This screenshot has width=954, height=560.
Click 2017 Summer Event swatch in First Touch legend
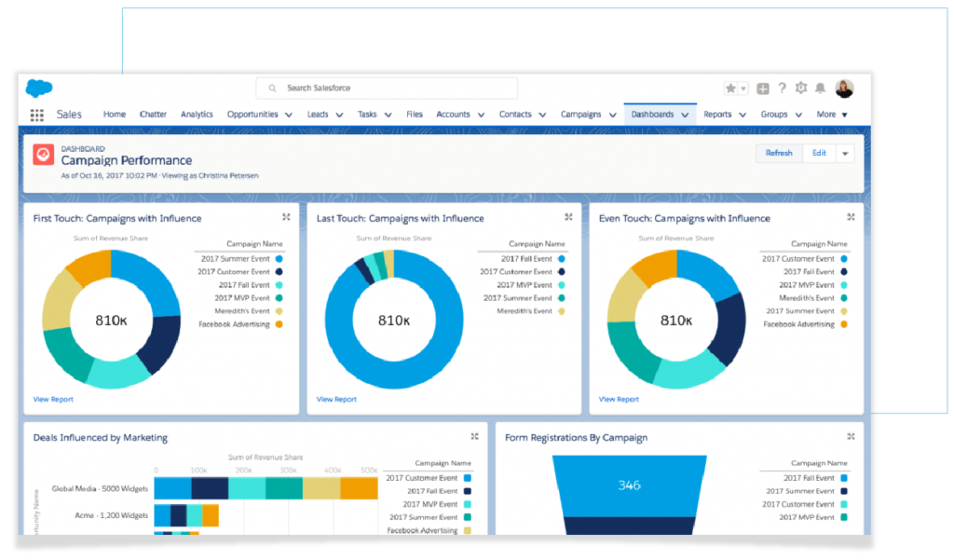279,259
